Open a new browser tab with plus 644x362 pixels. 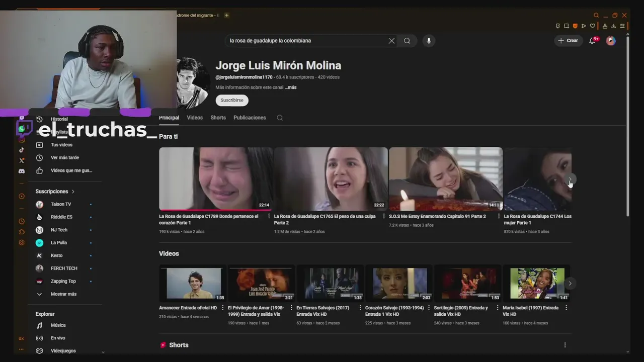[226, 16]
